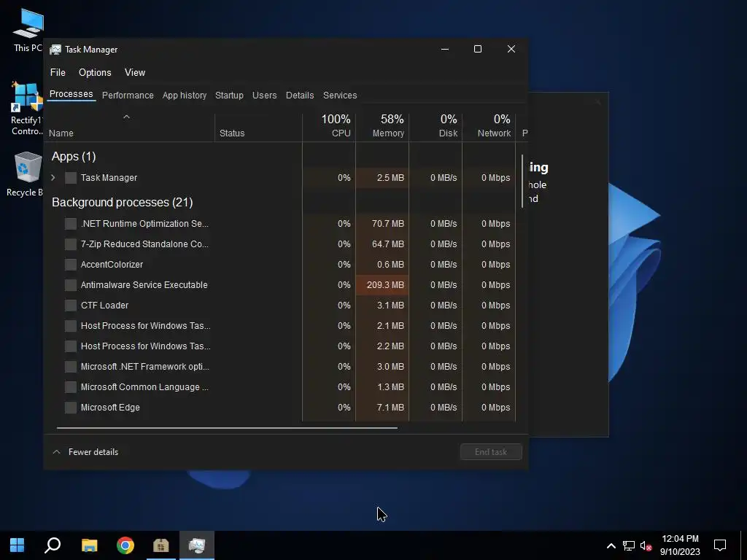The image size is (747, 560).
Task: Click the 7-Zip Reduced Standalone process icon
Action: [x=71, y=244]
